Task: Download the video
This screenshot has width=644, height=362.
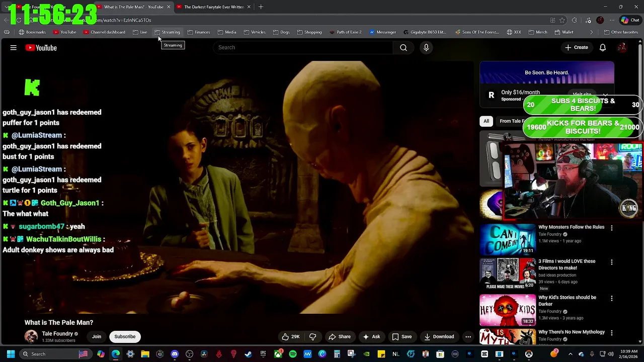Action: coord(439,337)
